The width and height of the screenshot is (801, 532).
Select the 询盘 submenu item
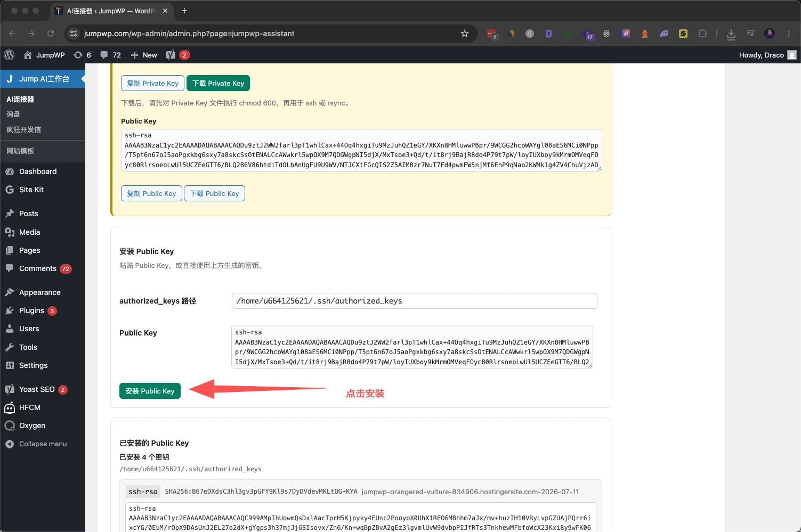pyautogui.click(x=13, y=114)
